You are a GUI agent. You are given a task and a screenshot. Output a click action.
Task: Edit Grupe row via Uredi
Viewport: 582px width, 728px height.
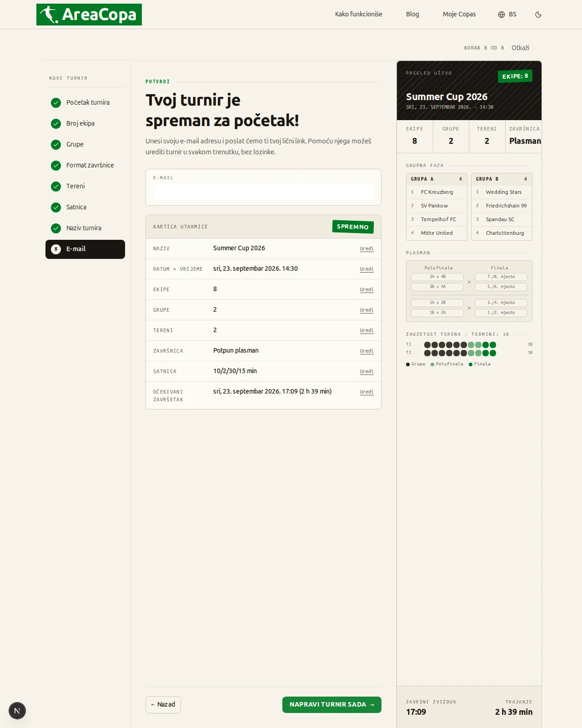point(366,310)
